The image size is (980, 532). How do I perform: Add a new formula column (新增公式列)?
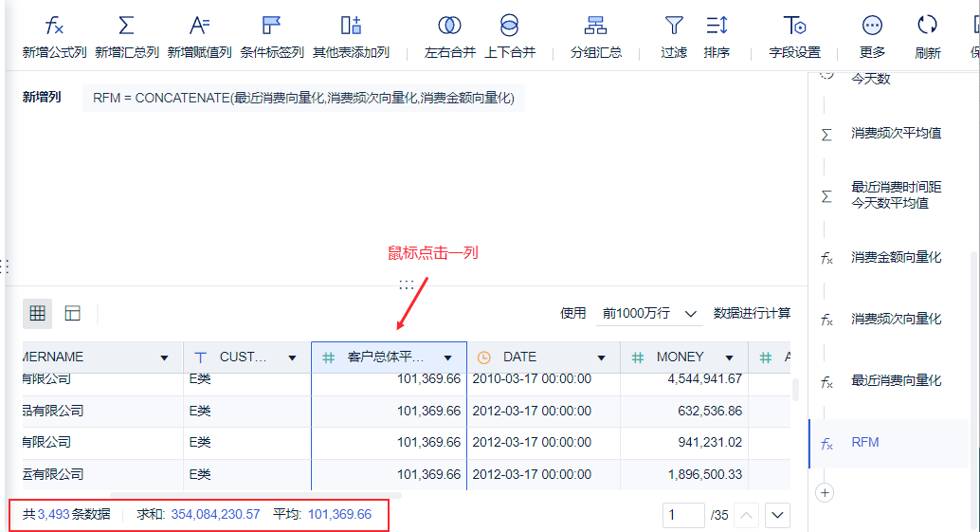click(54, 38)
